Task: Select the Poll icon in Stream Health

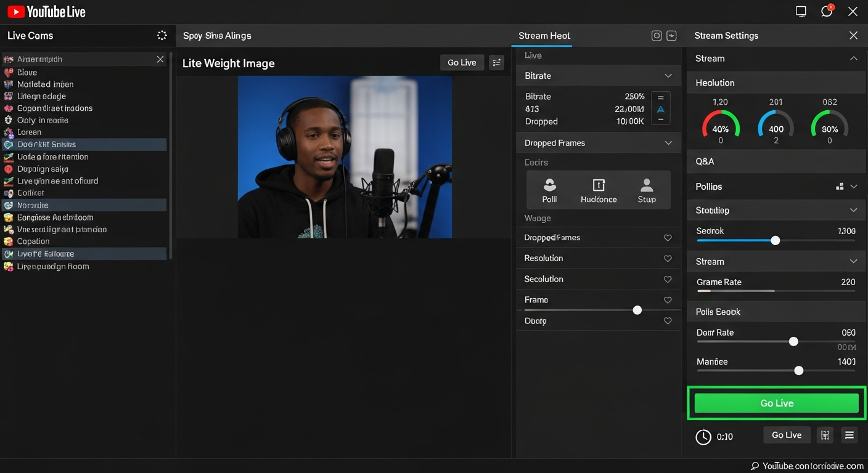Action: [549, 188]
